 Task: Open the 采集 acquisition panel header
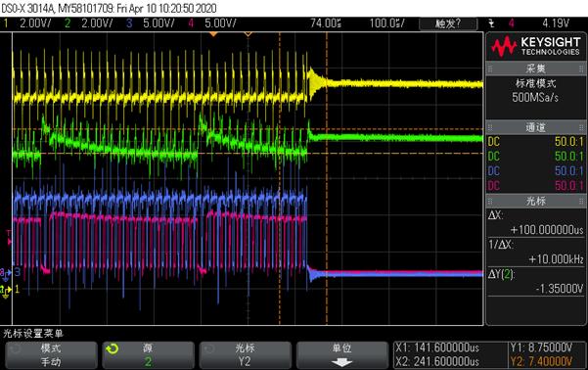(x=535, y=69)
